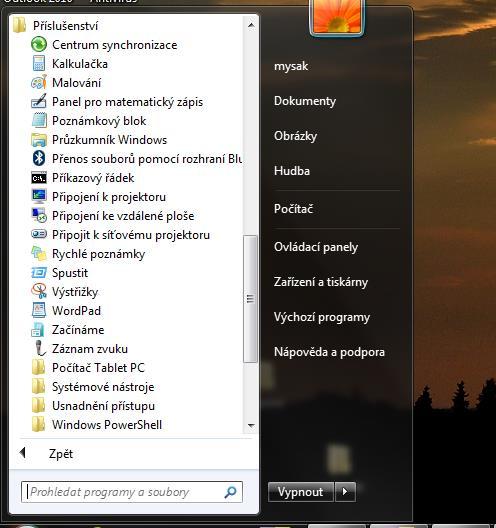
Task: Open the mysak user folder link
Action: coord(291,66)
